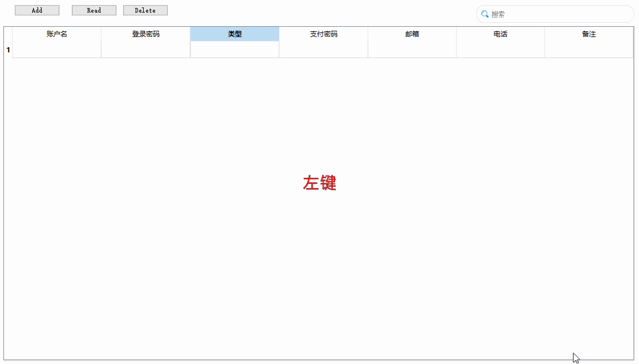
Task: Click the 支付密码 cell of row 1
Action: [x=323, y=50]
